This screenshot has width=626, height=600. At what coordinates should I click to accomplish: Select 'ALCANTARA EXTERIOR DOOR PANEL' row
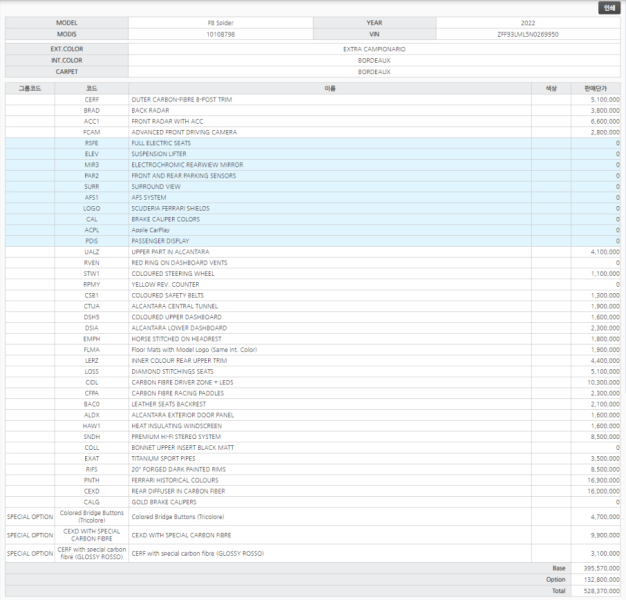coord(183,415)
